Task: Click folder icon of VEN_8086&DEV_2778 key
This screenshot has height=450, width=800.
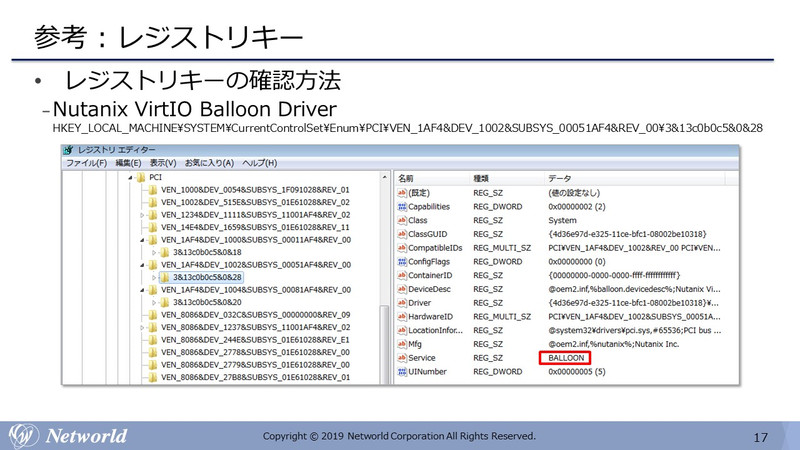Action: (153, 353)
